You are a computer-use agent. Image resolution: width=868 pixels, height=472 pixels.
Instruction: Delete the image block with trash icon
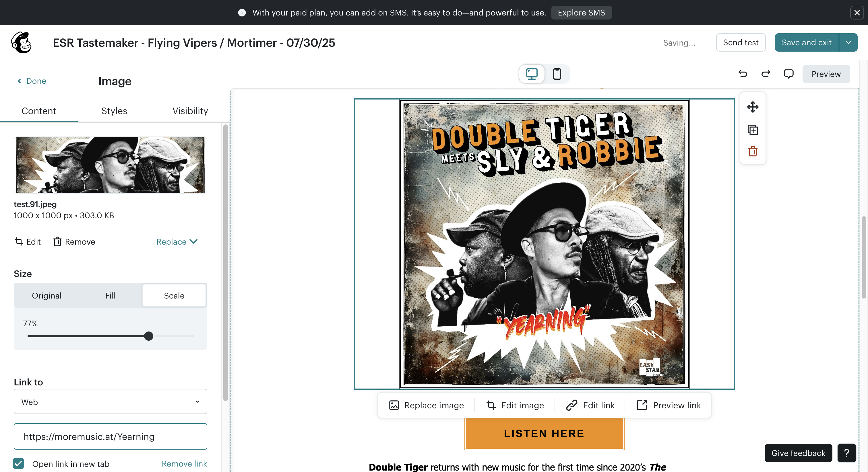point(753,151)
